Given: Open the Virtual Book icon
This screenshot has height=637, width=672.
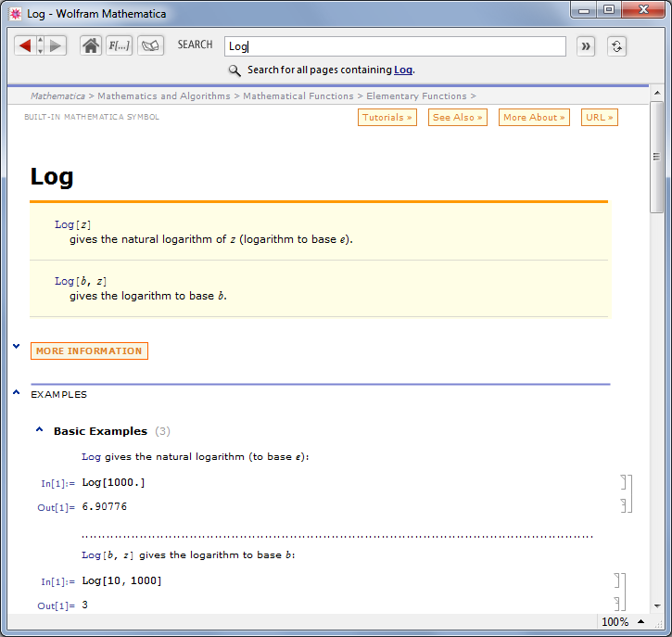Looking at the screenshot, I should pyautogui.click(x=150, y=45).
